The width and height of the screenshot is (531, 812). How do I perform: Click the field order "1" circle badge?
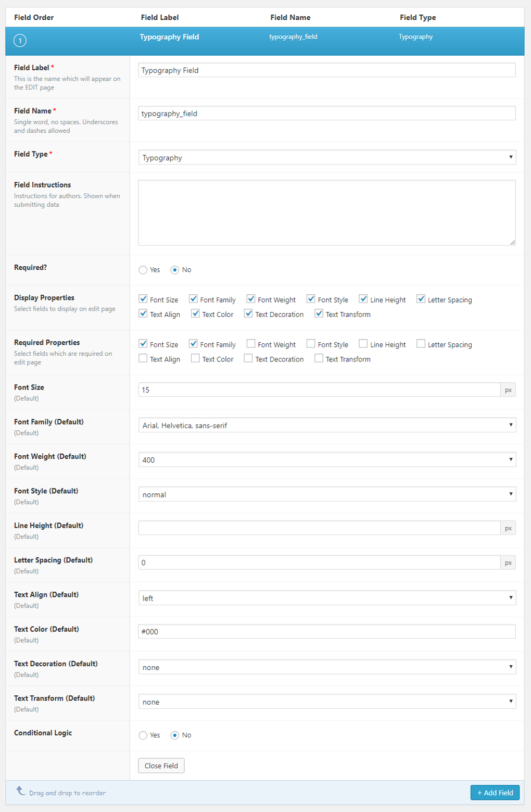[x=20, y=40]
